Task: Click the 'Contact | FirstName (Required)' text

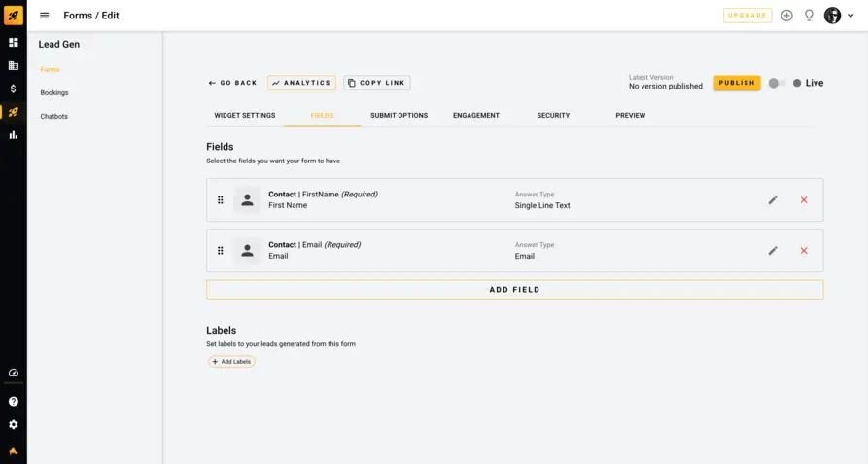Action: (x=324, y=195)
